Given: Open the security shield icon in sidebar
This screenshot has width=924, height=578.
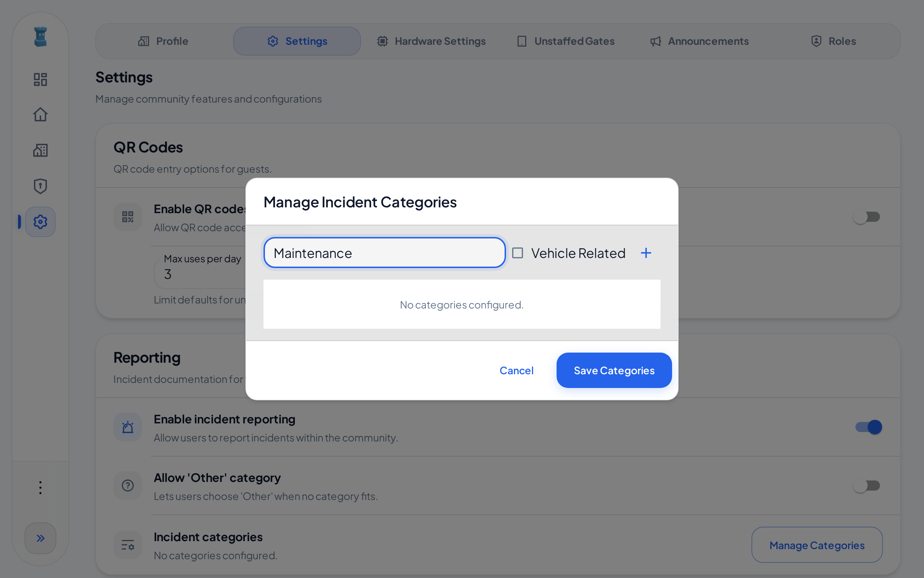Looking at the screenshot, I should (40, 186).
